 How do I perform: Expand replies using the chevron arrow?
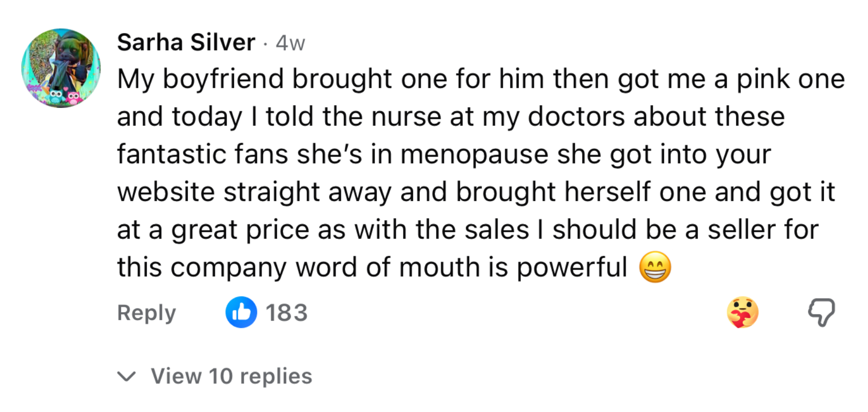pos(127,377)
